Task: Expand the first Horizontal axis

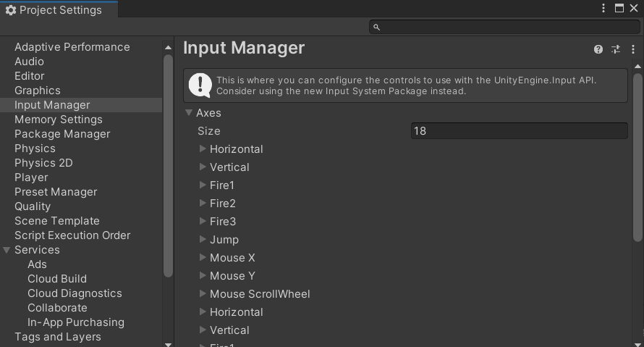Action: (203, 149)
